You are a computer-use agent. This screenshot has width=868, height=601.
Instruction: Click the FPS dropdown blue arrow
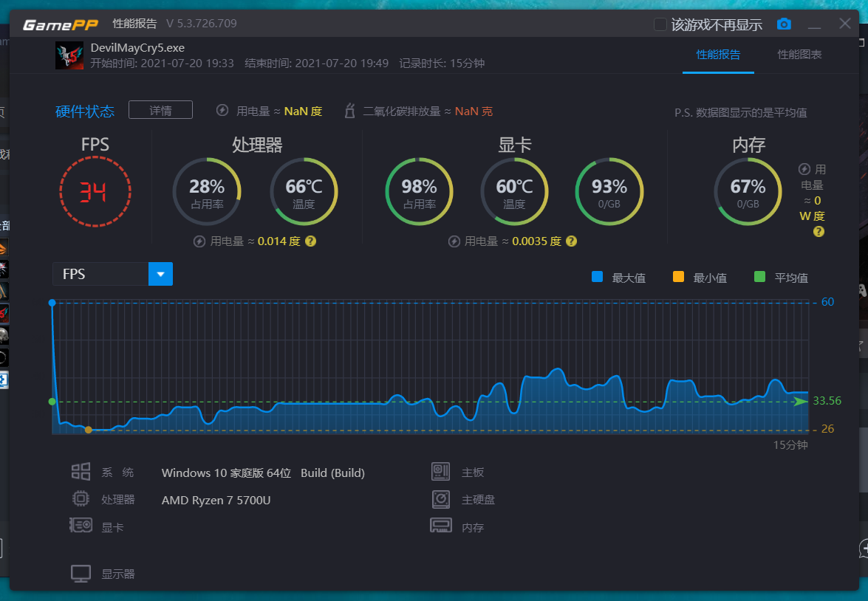pos(160,274)
